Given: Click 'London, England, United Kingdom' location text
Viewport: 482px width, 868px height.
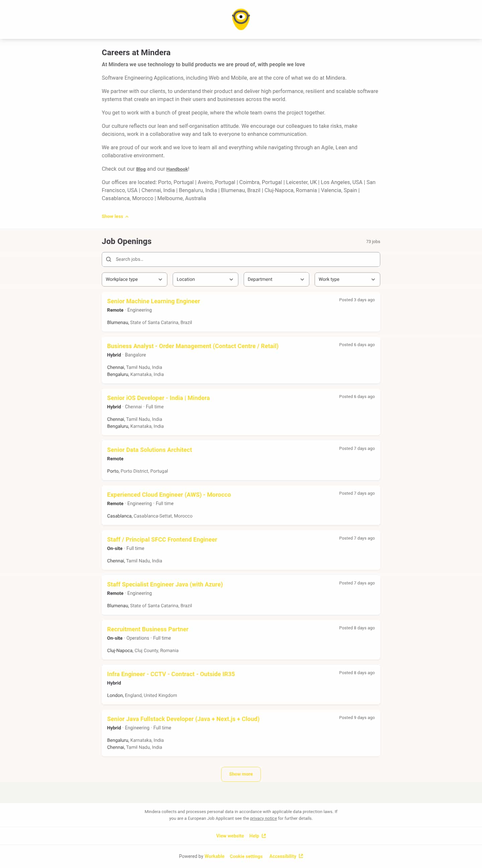Looking at the screenshot, I should pyautogui.click(x=142, y=695).
